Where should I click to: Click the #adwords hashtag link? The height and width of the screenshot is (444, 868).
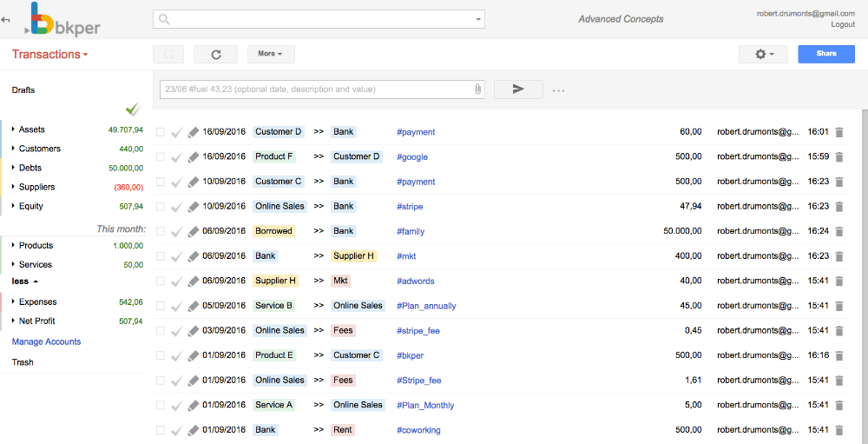(415, 281)
